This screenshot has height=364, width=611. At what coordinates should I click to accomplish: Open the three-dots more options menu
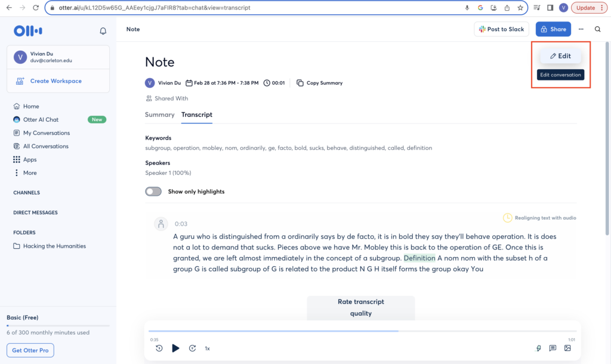tap(581, 29)
